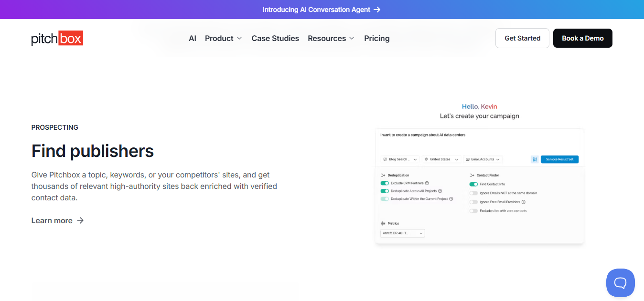Image resolution: width=644 pixels, height=301 pixels.
Task: Open Introducing AI Conversation Agent announcement
Action: (x=322, y=10)
